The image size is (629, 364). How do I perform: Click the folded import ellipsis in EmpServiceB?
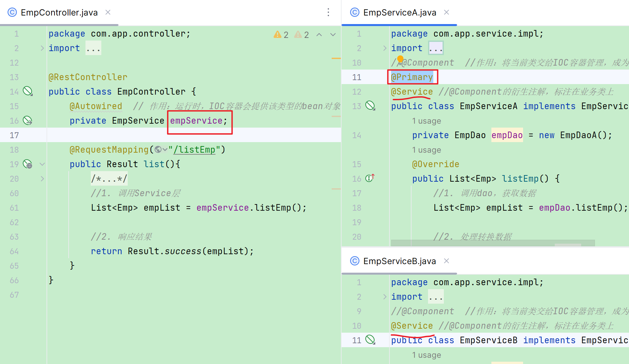(x=436, y=297)
